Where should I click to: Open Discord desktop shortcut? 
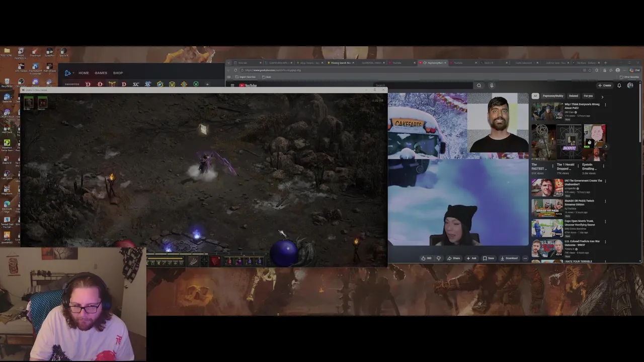pos(36,82)
